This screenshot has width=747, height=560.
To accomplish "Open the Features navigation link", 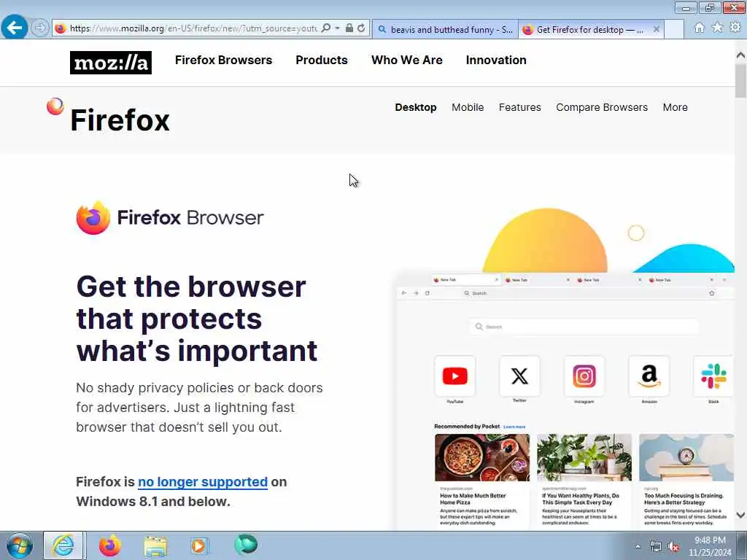I will click(x=519, y=107).
